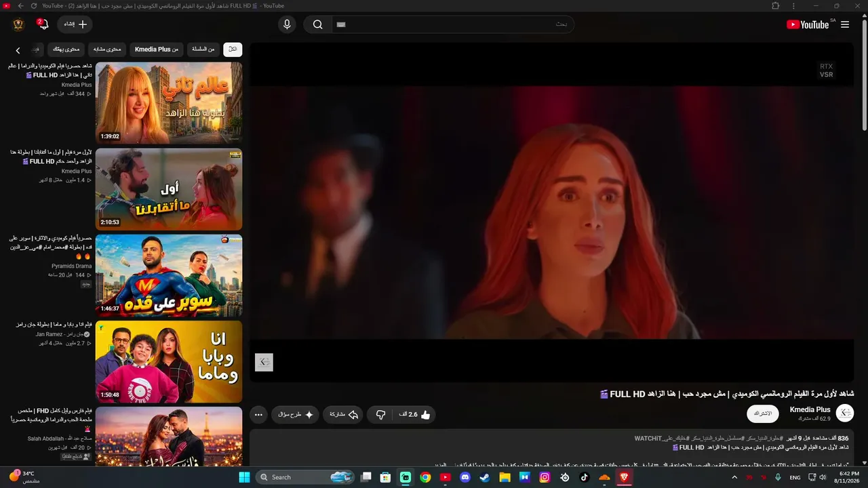
Task: Select the 'الكل' filter chip
Action: pyautogui.click(x=233, y=49)
